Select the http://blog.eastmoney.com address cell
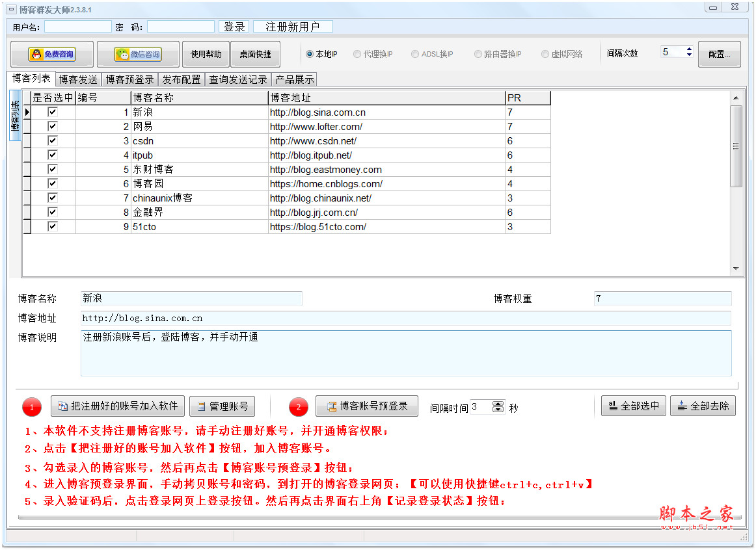Viewport: 756px width, 550px height. click(x=386, y=170)
